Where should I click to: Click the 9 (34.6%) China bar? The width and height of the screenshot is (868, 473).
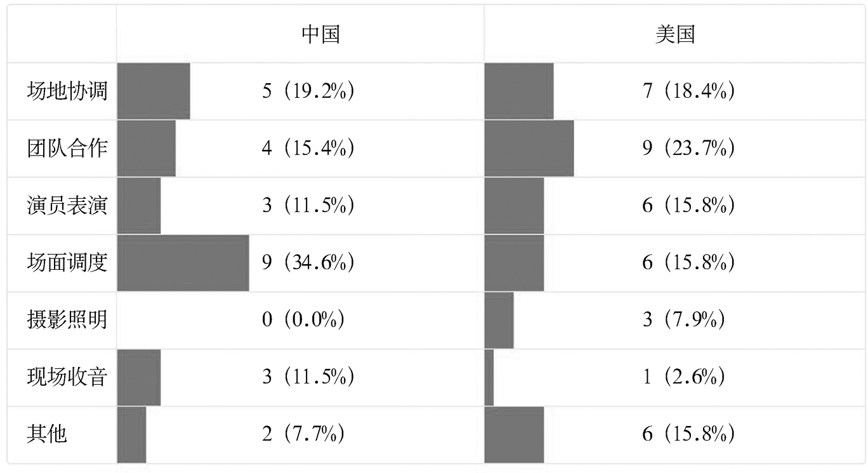point(183,263)
